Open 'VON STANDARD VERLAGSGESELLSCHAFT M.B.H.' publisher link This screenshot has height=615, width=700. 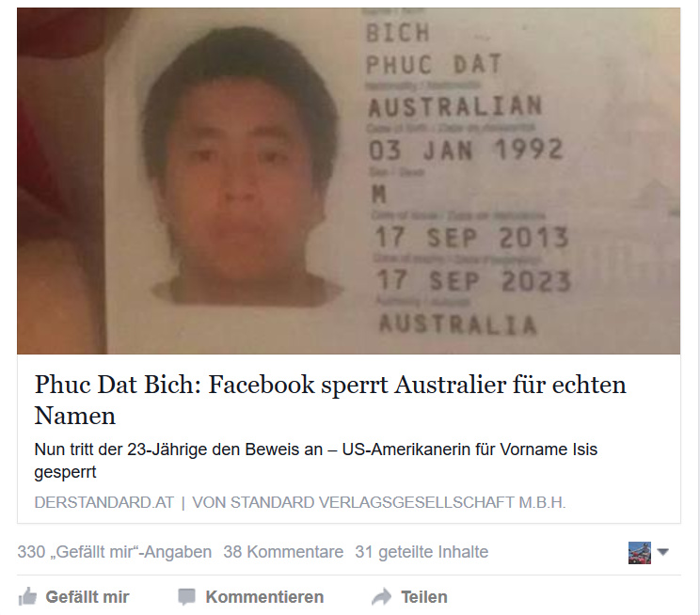tap(379, 502)
